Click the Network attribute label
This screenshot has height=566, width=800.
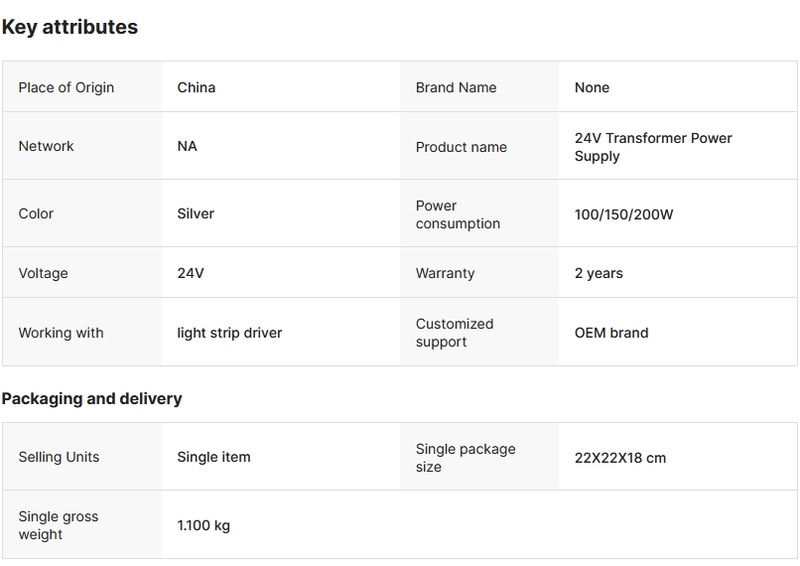click(46, 146)
